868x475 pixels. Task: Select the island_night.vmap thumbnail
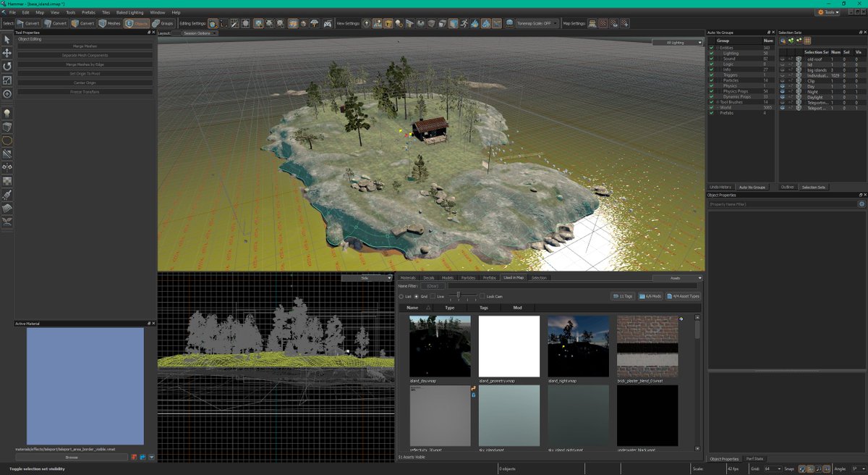click(578, 346)
